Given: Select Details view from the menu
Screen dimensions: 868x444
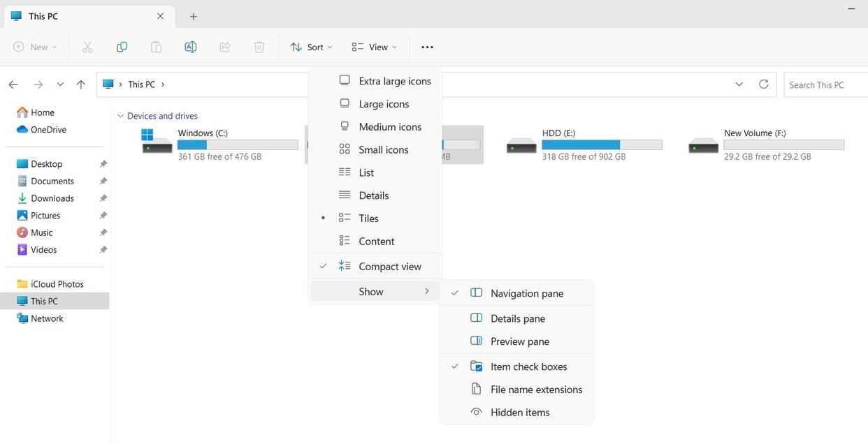Looking at the screenshot, I should (x=374, y=195).
